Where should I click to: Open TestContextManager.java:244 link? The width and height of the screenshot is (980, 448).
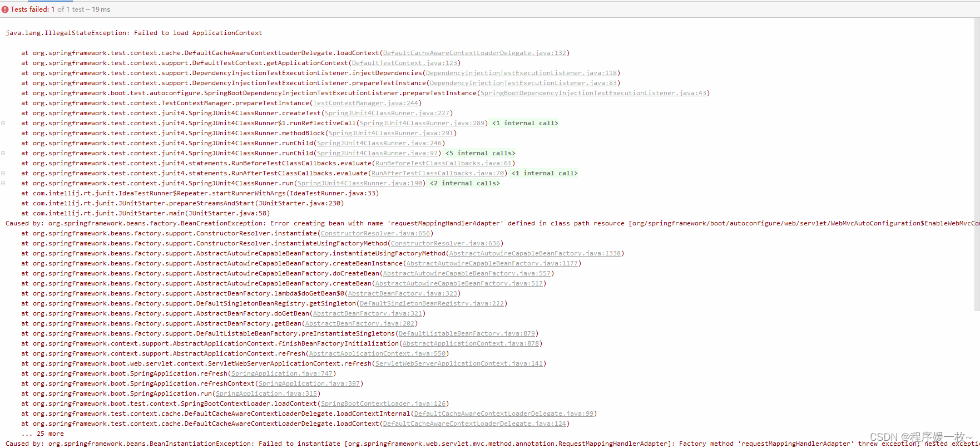(x=365, y=103)
